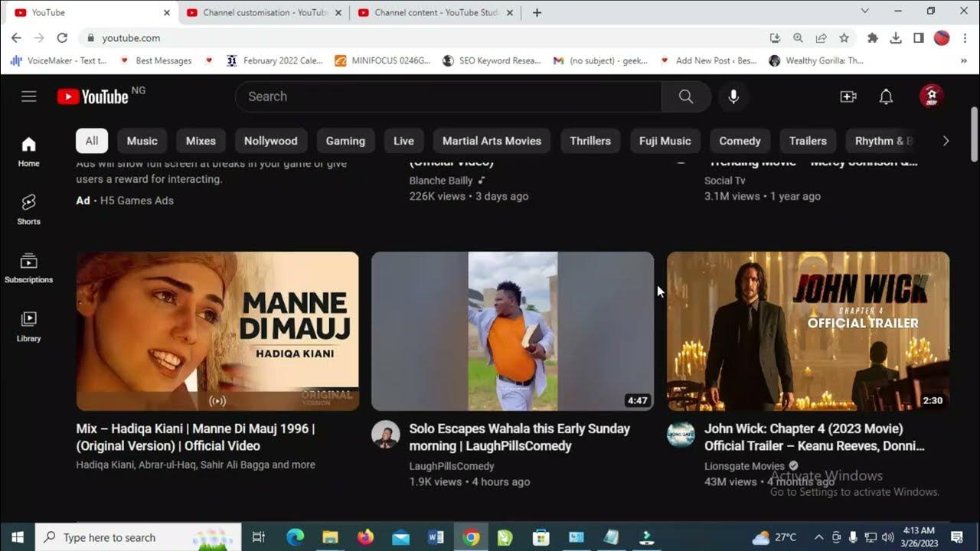980x551 pixels.
Task: Reload the page with the refresh icon
Action: click(62, 37)
